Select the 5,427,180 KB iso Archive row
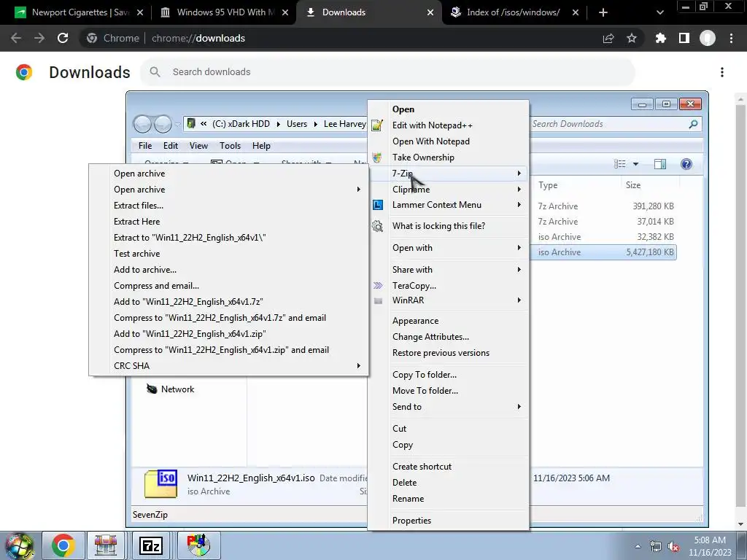 (x=603, y=252)
